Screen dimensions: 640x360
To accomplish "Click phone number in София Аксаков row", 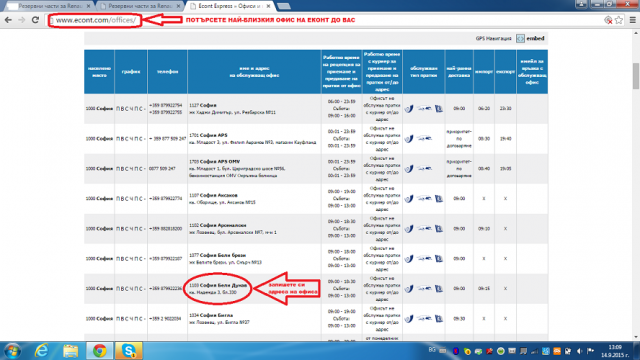I will (x=165, y=199).
